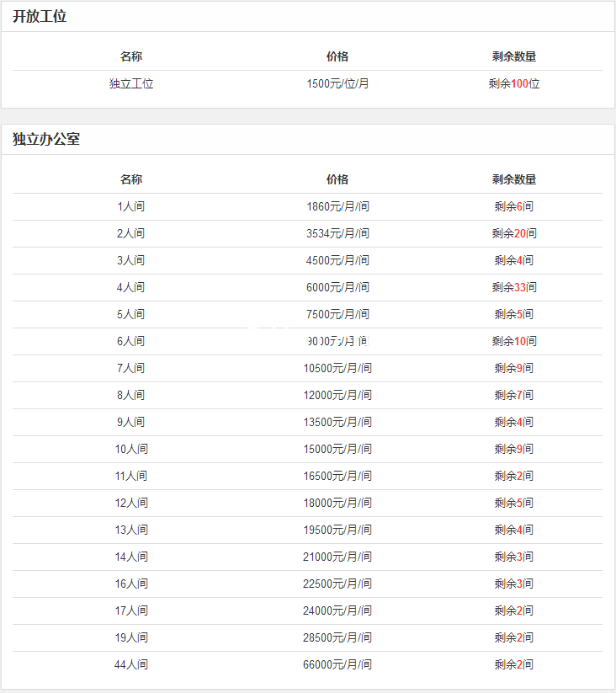The height and width of the screenshot is (693, 616).
Task: Click the 3534元/月/间 price cell
Action: coord(337,233)
